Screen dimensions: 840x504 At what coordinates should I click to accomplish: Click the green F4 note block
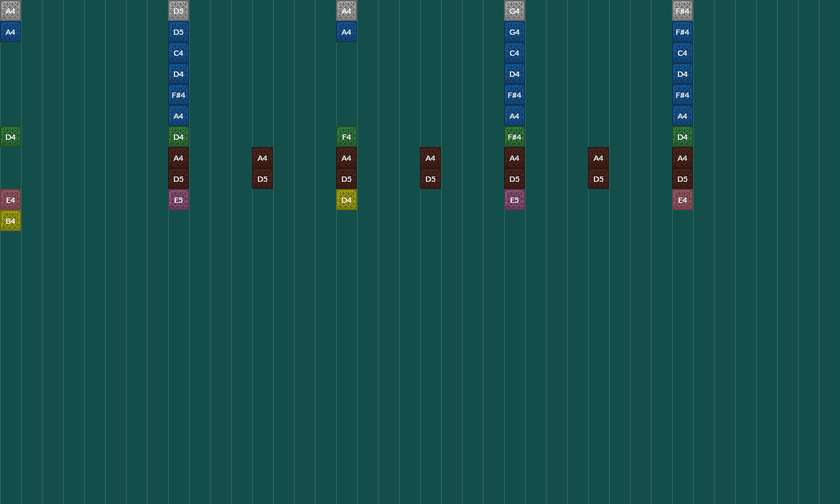(346, 137)
